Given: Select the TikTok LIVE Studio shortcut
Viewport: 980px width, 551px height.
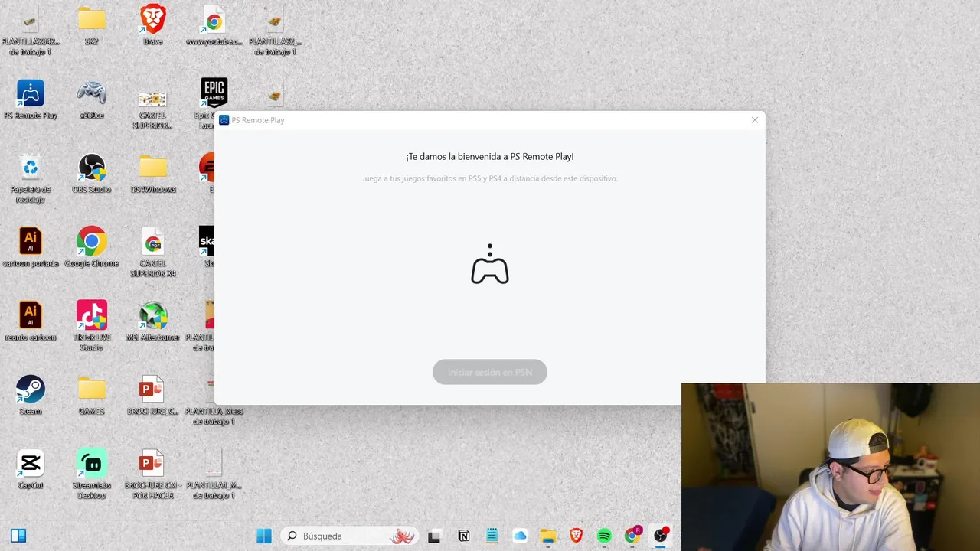Looking at the screenshot, I should click(92, 327).
